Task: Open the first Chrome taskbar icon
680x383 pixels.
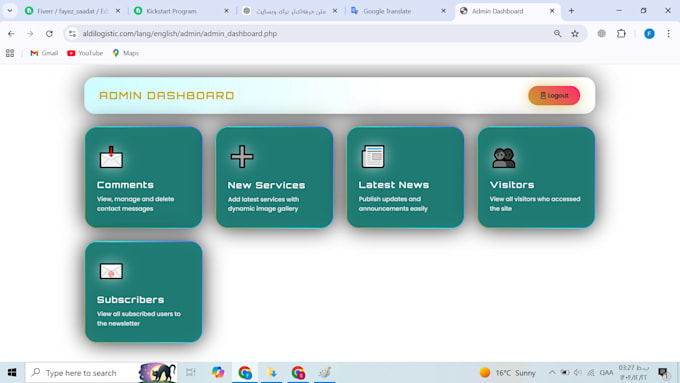Action: pos(245,373)
